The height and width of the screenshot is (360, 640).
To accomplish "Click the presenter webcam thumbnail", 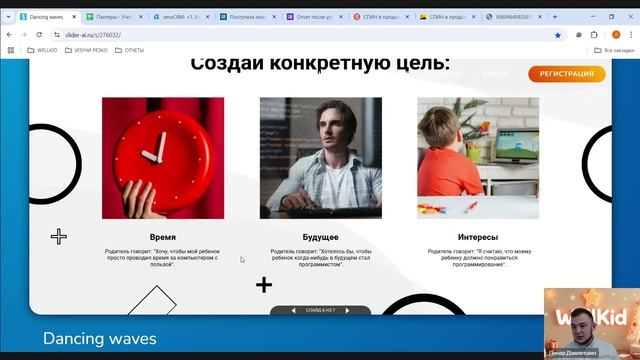I will click(592, 324).
